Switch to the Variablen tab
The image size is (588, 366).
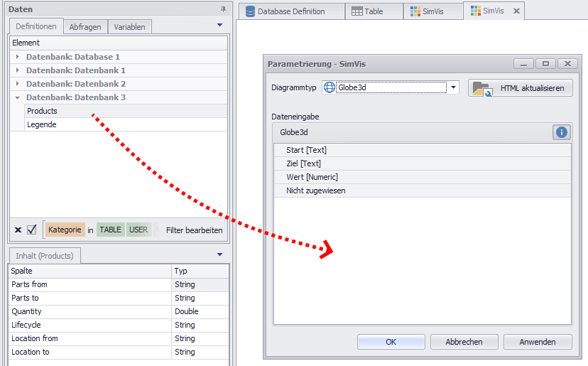pyautogui.click(x=129, y=27)
